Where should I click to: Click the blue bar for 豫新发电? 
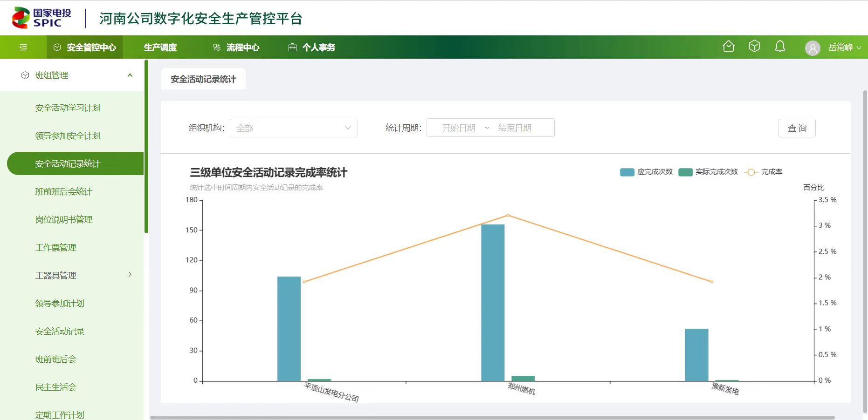pyautogui.click(x=696, y=355)
